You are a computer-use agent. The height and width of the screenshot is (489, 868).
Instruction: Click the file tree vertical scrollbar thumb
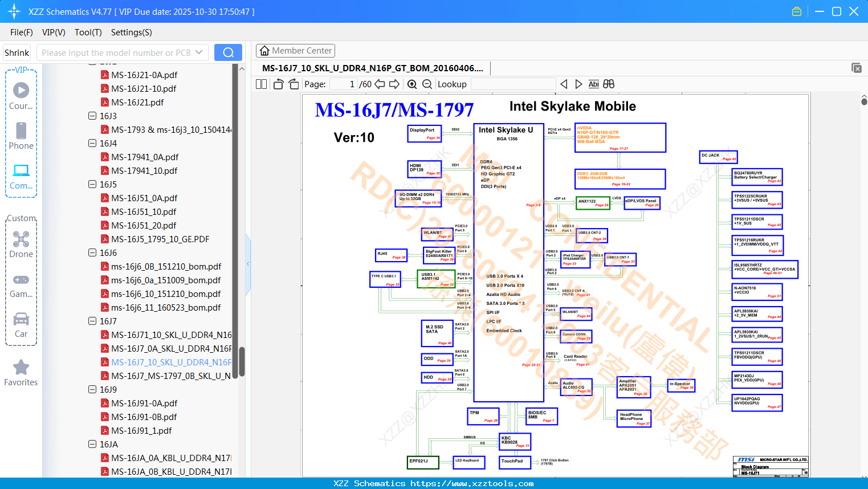[x=242, y=362]
